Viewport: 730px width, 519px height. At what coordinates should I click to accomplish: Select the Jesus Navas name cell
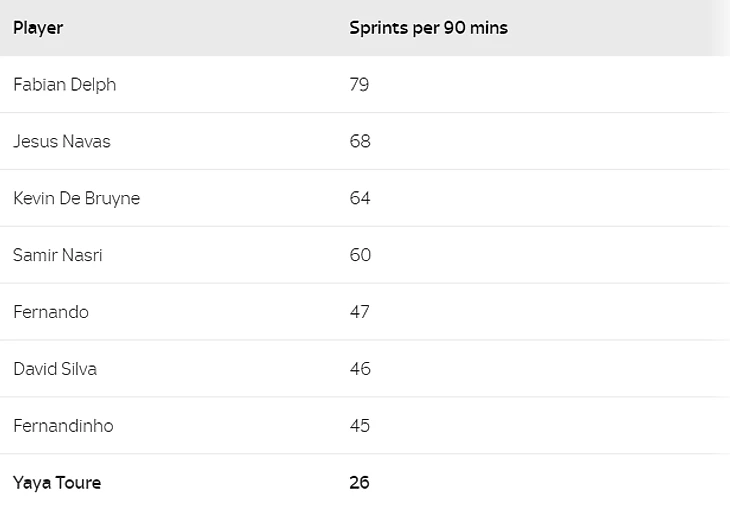61,142
